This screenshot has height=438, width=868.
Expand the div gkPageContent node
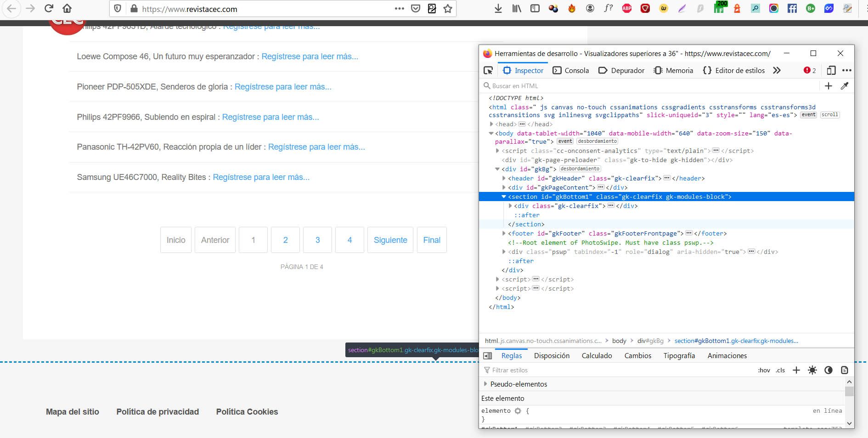pyautogui.click(x=504, y=187)
